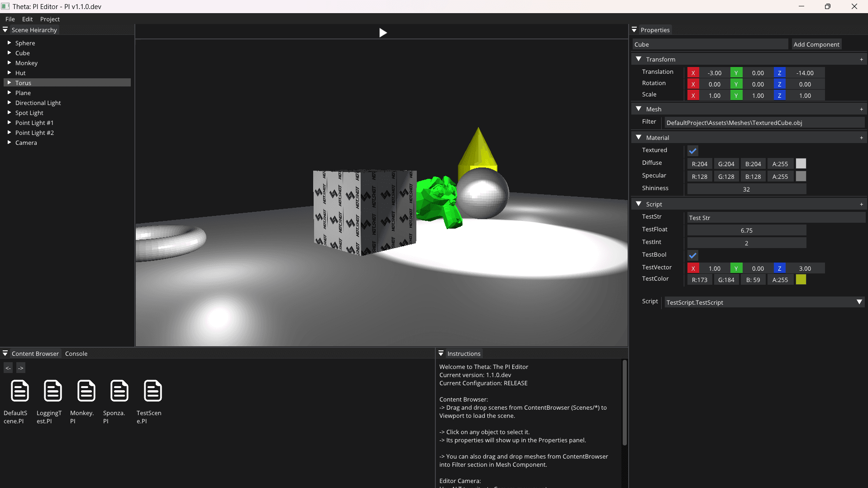Expand the Directional Light tree node
Screen dimensions: 868x488
9,103
